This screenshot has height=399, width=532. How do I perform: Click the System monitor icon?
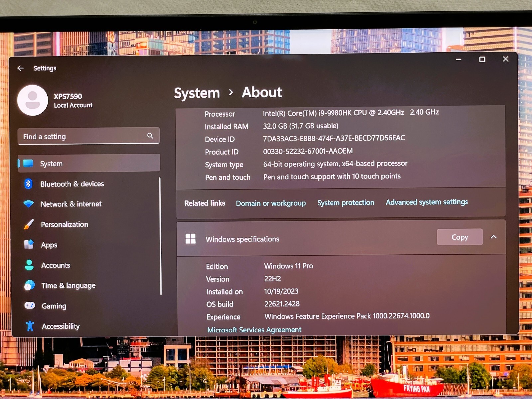(x=28, y=163)
